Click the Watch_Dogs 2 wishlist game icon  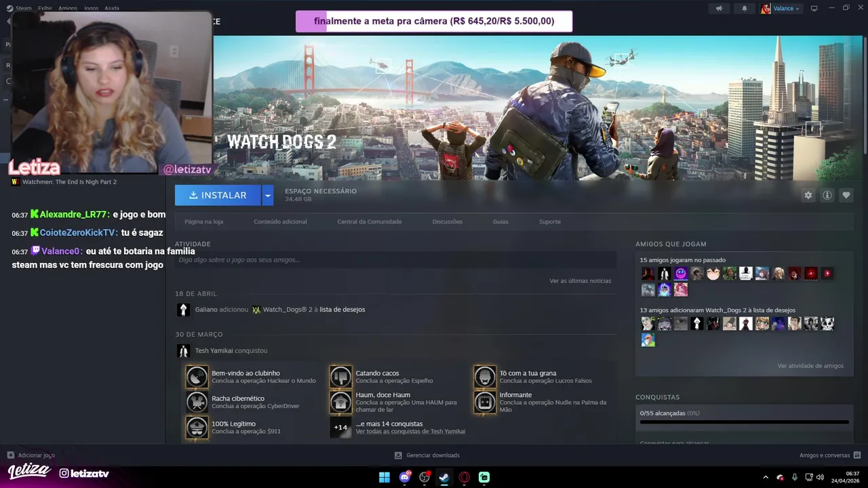pyautogui.click(x=256, y=310)
